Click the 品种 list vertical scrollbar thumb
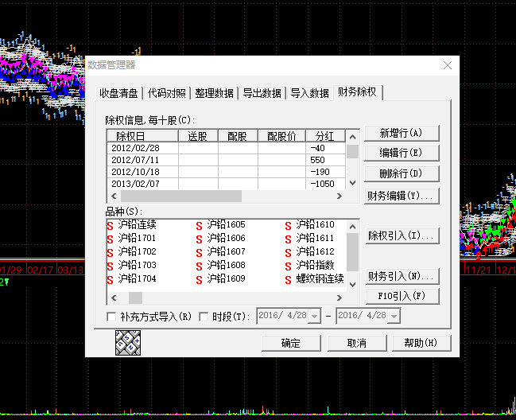Image resolution: width=516 pixels, height=420 pixels. click(352, 252)
